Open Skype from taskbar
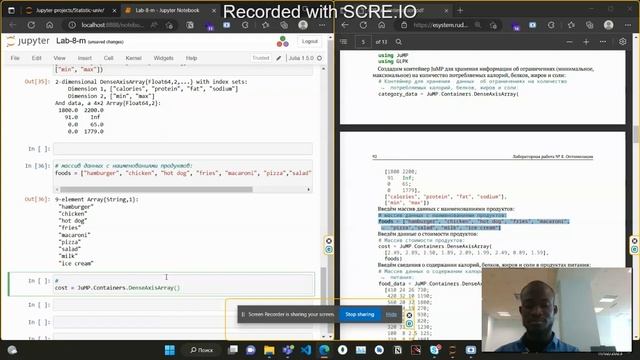The height and width of the screenshot is (360, 640). (x=434, y=350)
